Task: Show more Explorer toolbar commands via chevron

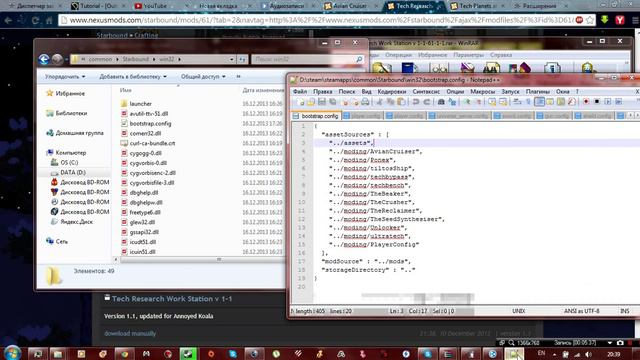Action: (238, 76)
